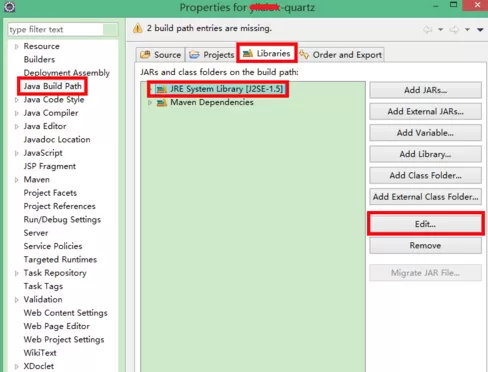Click the JRE System Library icon
Image resolution: width=488 pixels, height=372 pixels.
[162, 89]
